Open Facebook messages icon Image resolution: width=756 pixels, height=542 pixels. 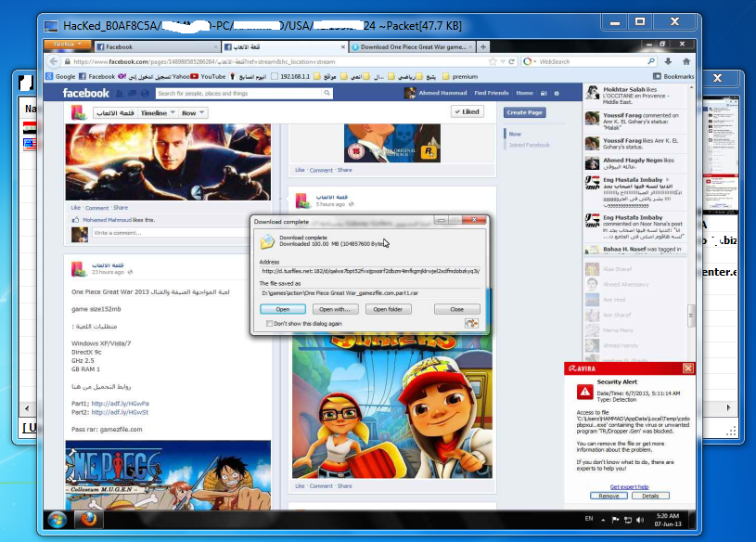pyautogui.click(x=132, y=93)
